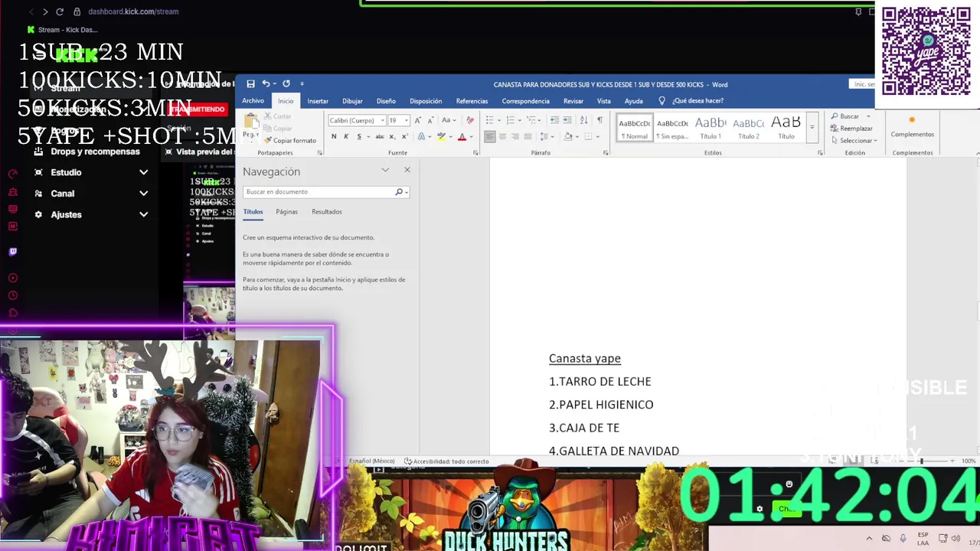
Task: Start a bulleted list
Action: coord(489,120)
